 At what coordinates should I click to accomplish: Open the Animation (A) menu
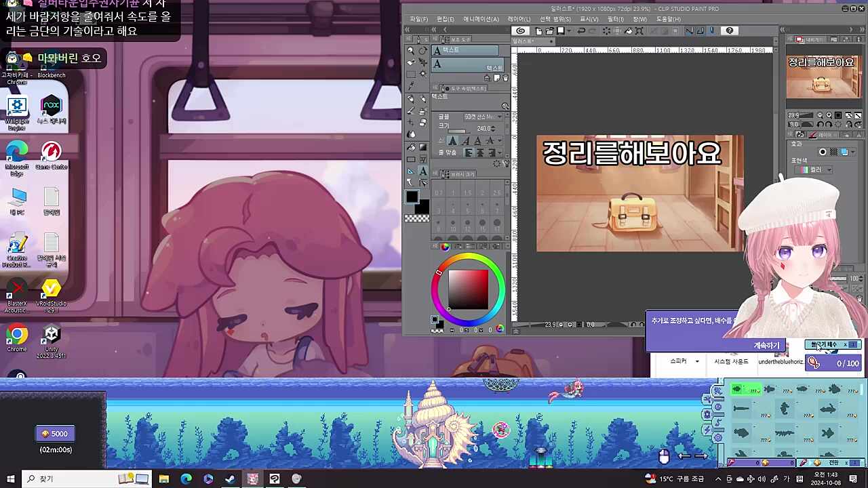[481, 19]
